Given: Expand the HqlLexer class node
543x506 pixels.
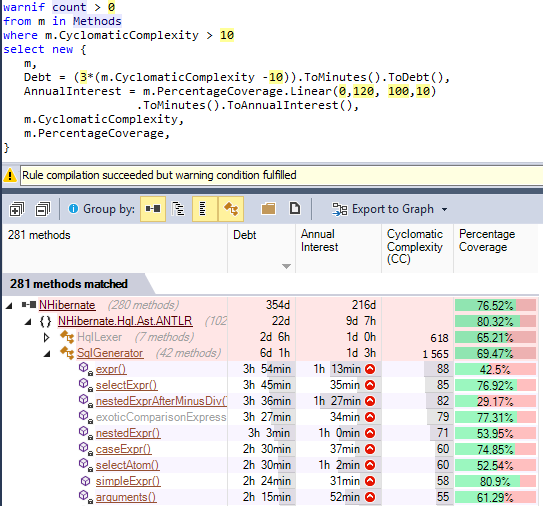Looking at the screenshot, I should point(46,337).
